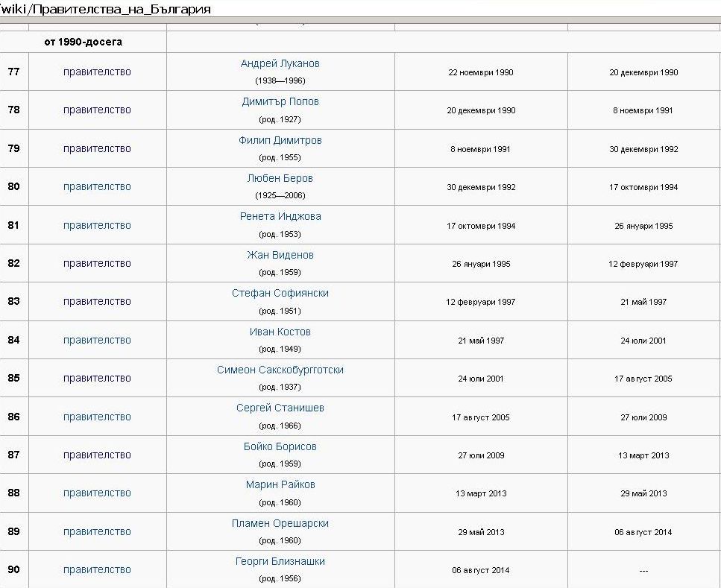Follow правителство link in row 84
The height and width of the screenshot is (588, 721).
click(x=97, y=341)
